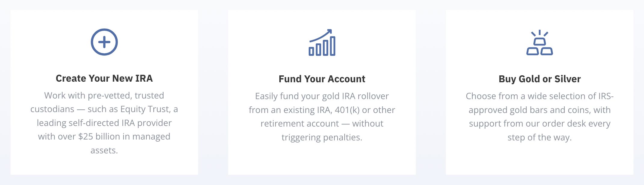Click the 'support from our order desk' line
644x185 pixels.
pos(540,124)
